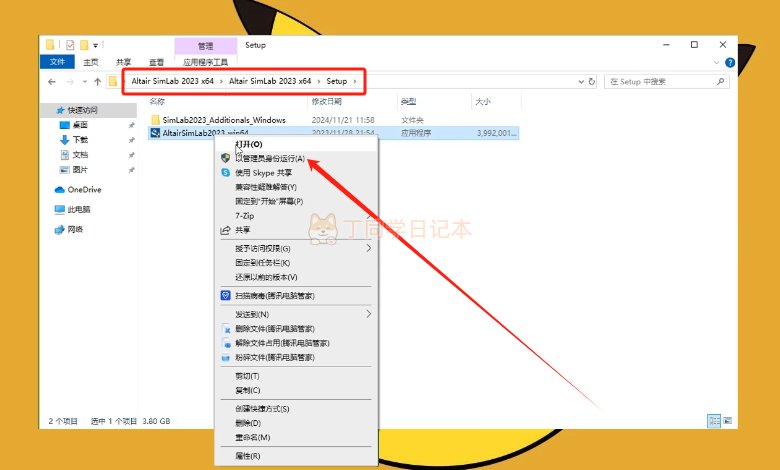Sort by 名称 column header
Screen dimensions: 780x470
(x=157, y=101)
